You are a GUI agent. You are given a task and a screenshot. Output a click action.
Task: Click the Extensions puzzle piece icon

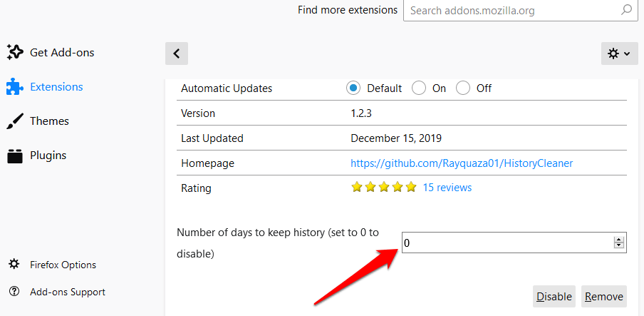coord(15,87)
